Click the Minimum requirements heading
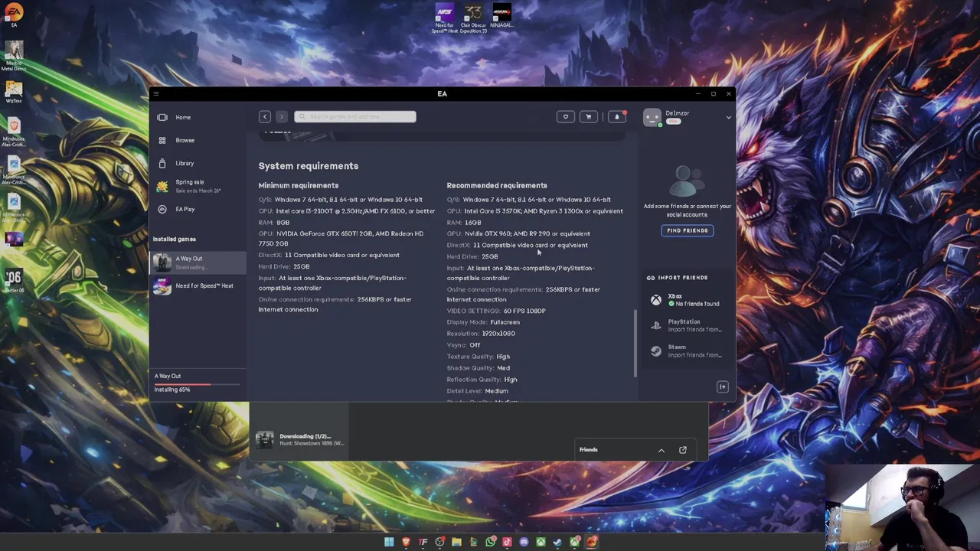 point(299,185)
